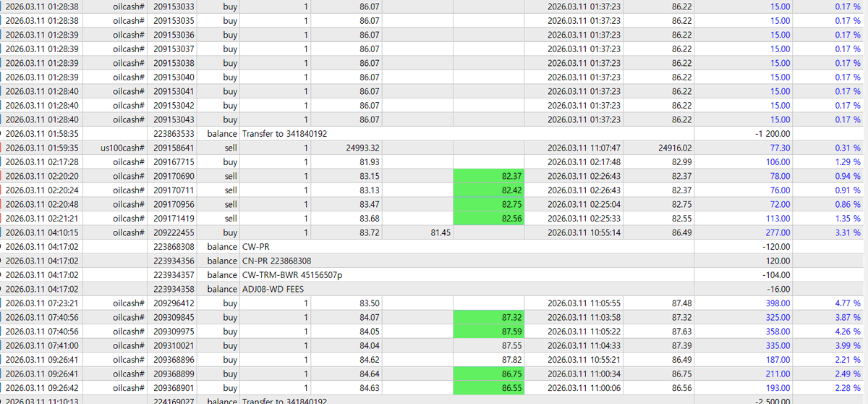The image size is (868, 404).
Task: Click open price 83.47
Action: (370, 204)
